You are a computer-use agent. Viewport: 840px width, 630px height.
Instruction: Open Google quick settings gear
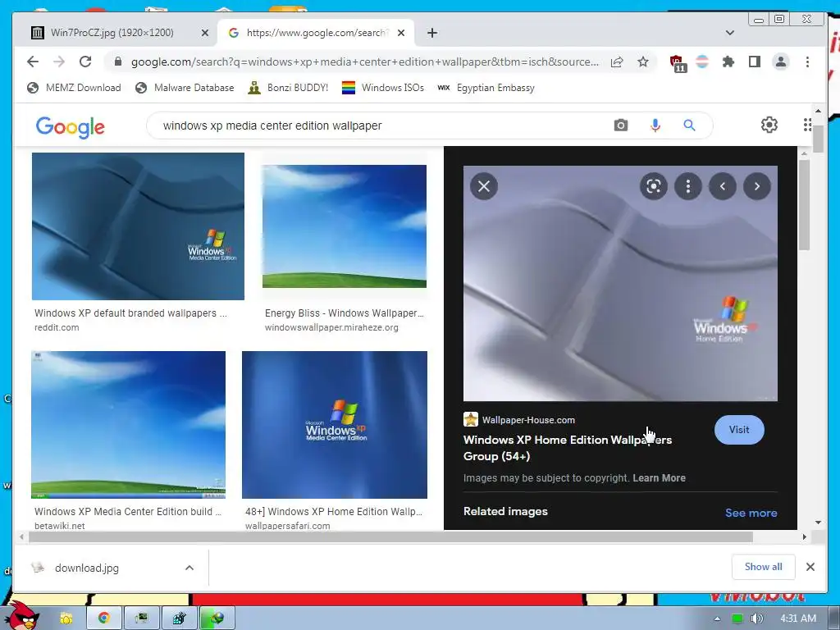click(x=769, y=125)
